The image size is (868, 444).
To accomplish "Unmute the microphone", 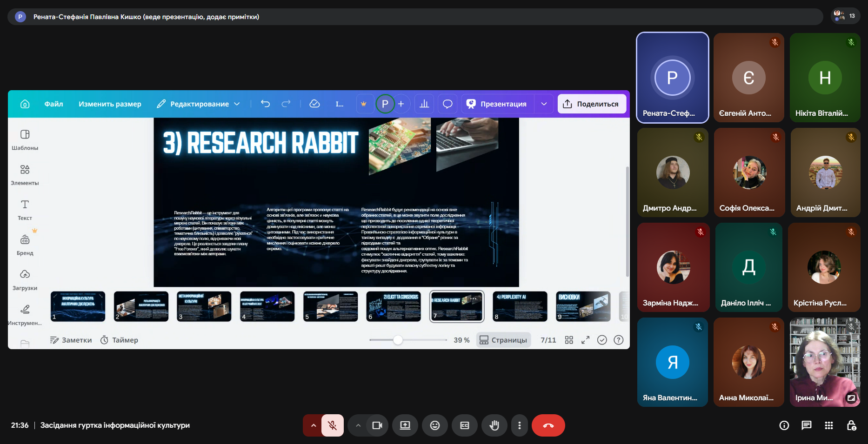I will coord(332,425).
